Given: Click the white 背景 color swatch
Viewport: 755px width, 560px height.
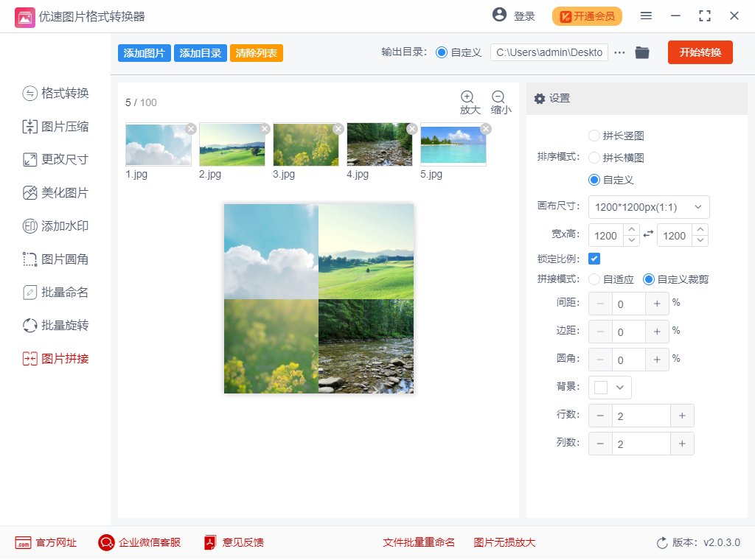Looking at the screenshot, I should pos(601,388).
